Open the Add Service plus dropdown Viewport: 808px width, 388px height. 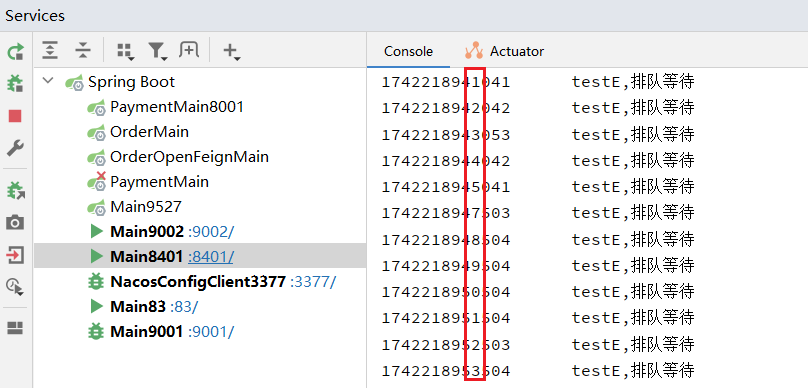(x=231, y=51)
